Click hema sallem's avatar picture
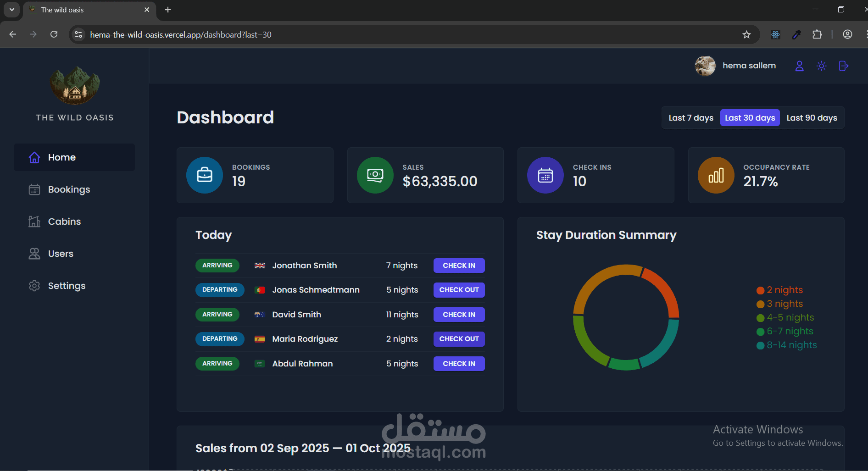Screen dimensions: 868x471 point(705,66)
